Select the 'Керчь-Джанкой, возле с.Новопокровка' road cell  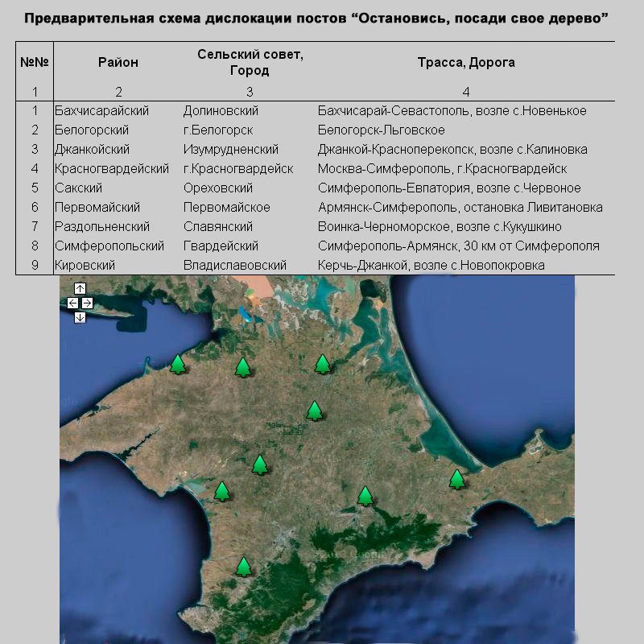(431, 265)
